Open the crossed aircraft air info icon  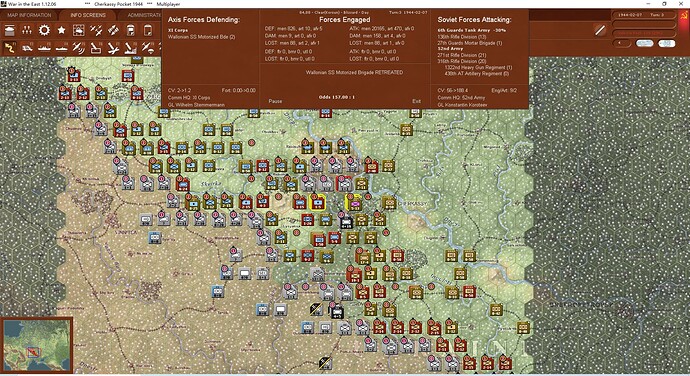coord(96,30)
